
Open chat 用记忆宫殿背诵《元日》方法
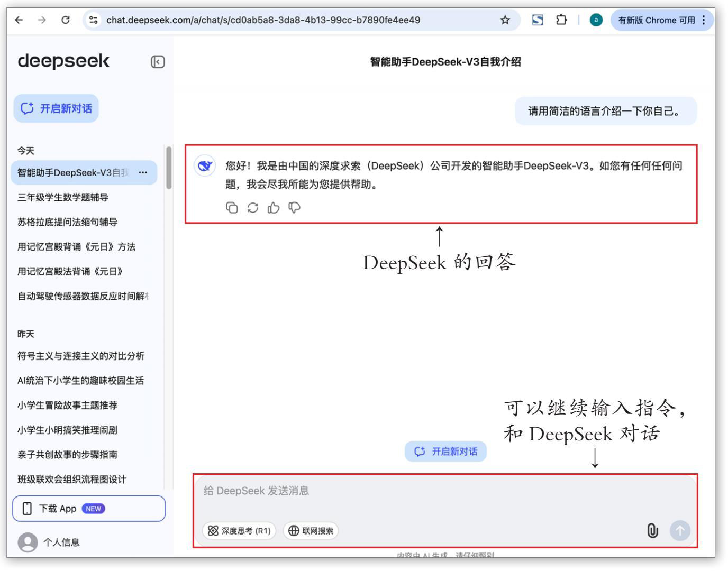[76, 247]
